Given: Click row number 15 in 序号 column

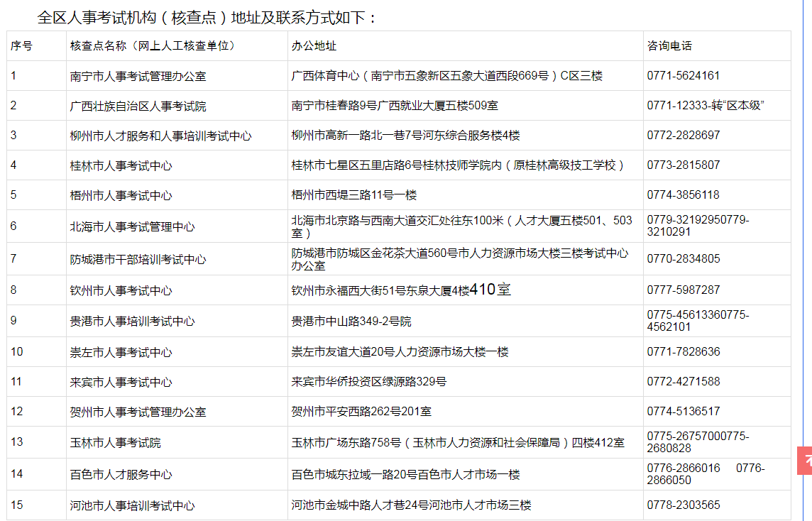Looking at the screenshot, I should click(16, 505).
